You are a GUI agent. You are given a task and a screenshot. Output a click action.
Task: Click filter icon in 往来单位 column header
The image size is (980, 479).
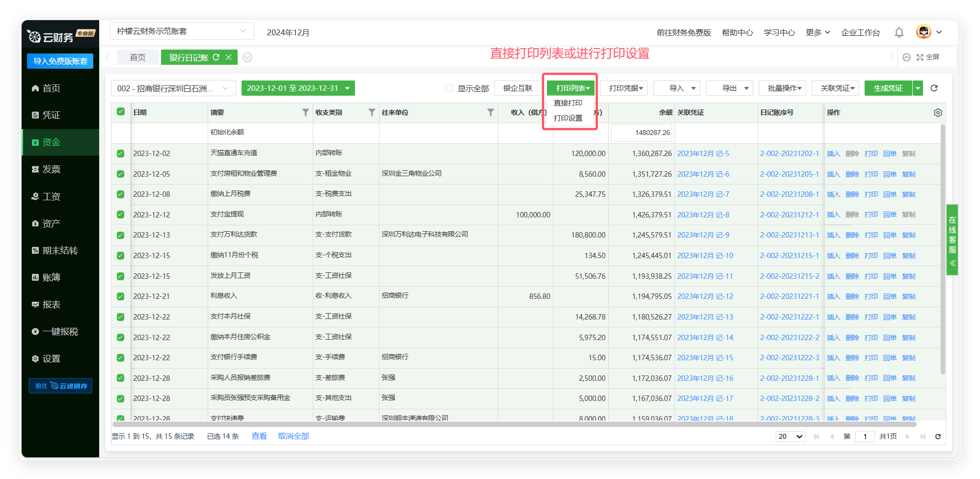tap(490, 112)
